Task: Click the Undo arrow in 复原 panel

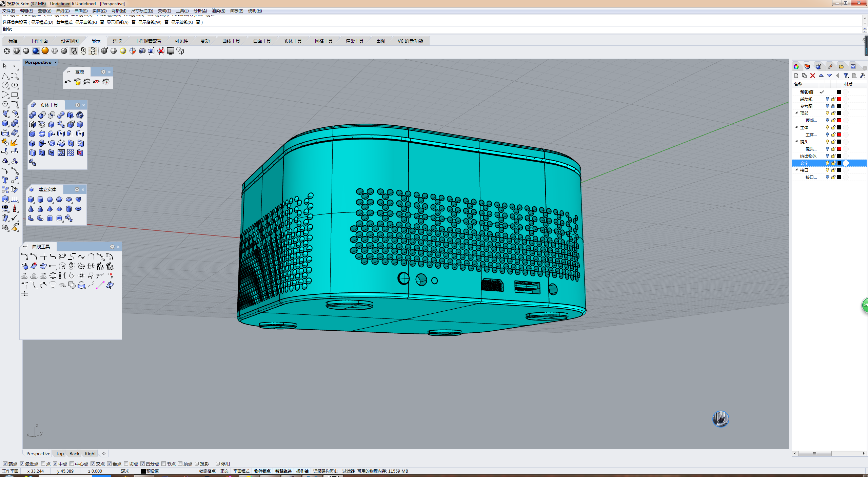Action: pos(68,82)
